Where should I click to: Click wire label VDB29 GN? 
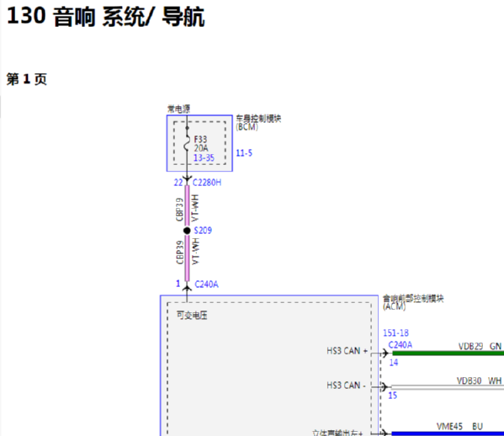(x=480, y=346)
